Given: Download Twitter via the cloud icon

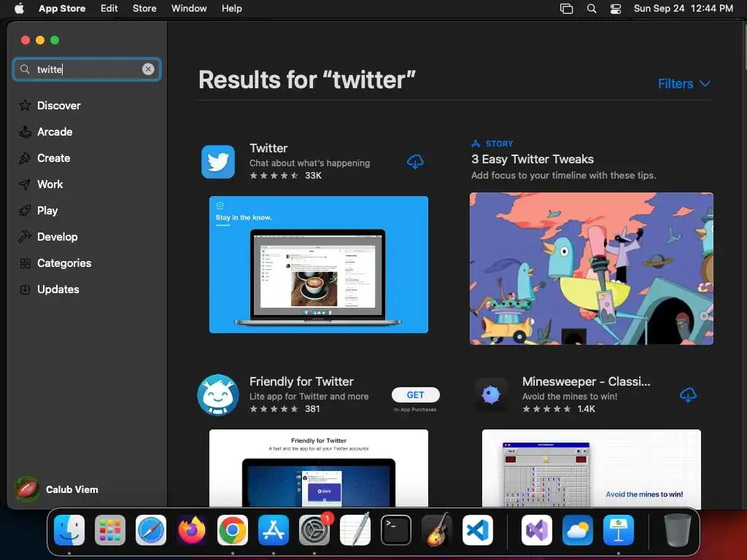Looking at the screenshot, I should [415, 161].
